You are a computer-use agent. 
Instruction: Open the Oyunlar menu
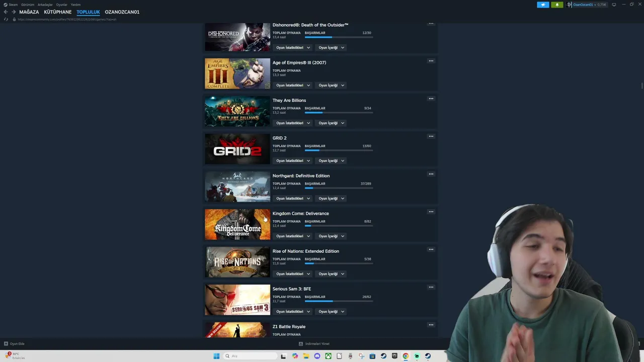pos(62,5)
